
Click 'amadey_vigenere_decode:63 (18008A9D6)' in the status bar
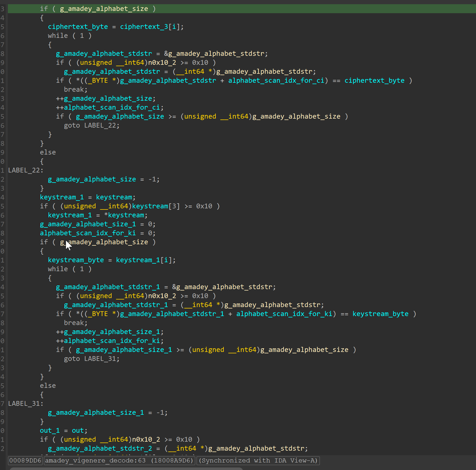coord(119,460)
